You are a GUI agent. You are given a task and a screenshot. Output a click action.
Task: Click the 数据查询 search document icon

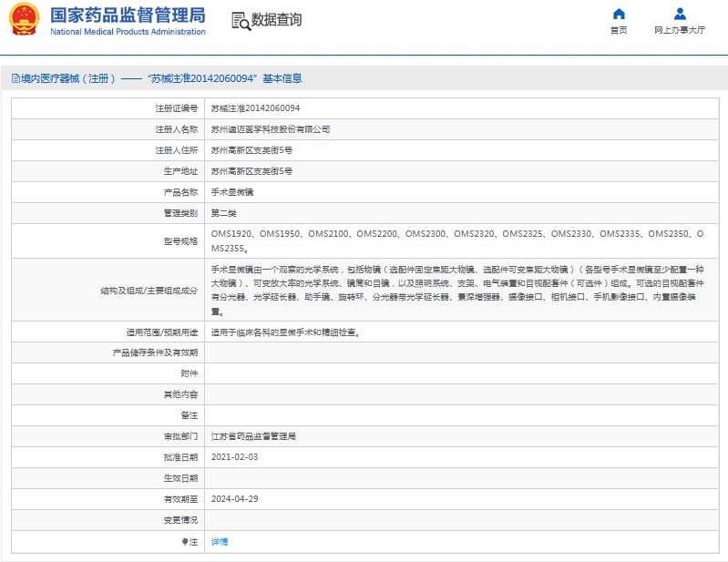pyautogui.click(x=241, y=21)
